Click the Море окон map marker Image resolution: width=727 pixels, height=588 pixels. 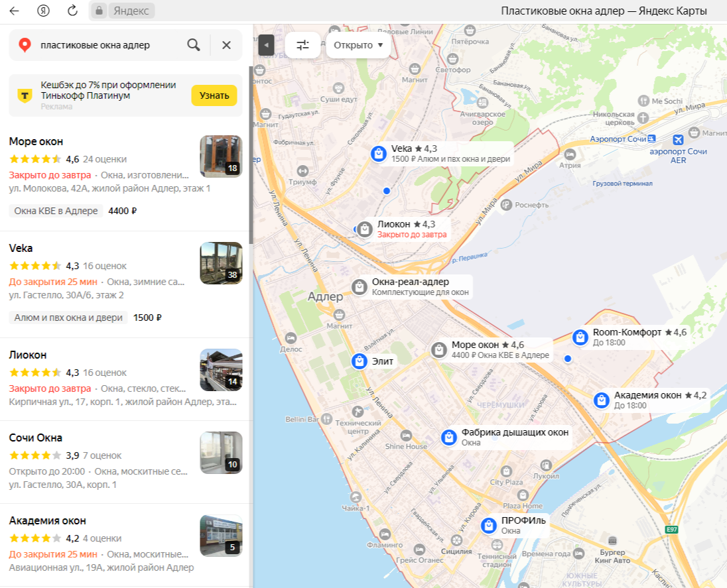438,350
